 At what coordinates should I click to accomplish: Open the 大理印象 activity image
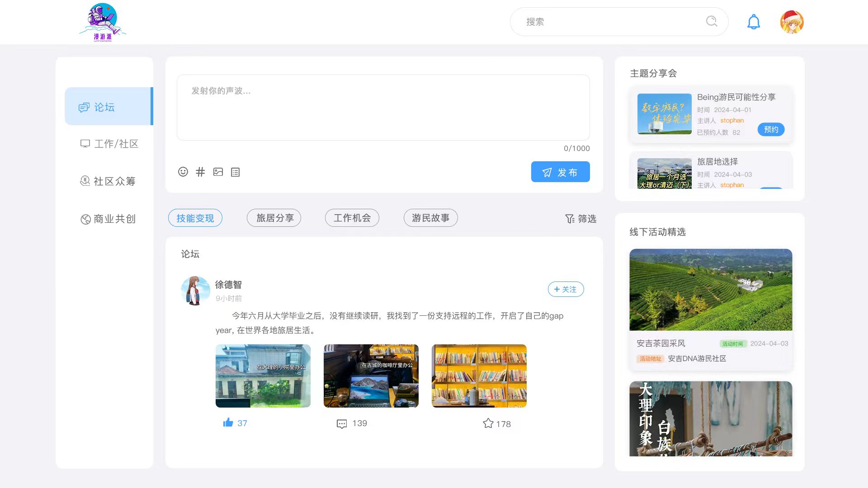click(711, 418)
